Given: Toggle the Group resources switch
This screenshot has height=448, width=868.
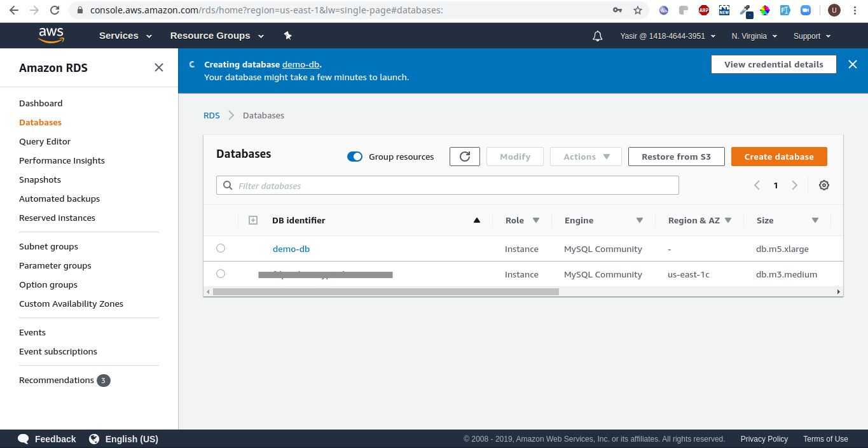Looking at the screenshot, I should (x=355, y=157).
